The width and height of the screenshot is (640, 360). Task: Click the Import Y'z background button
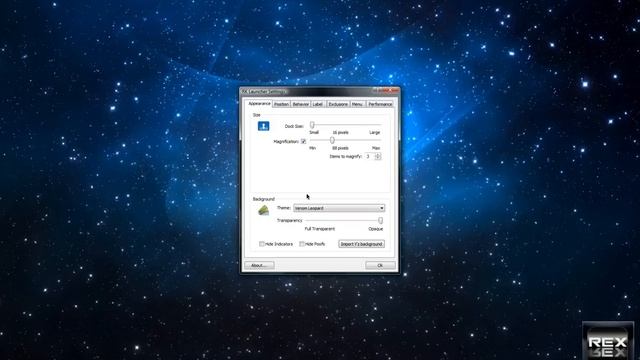click(x=361, y=244)
